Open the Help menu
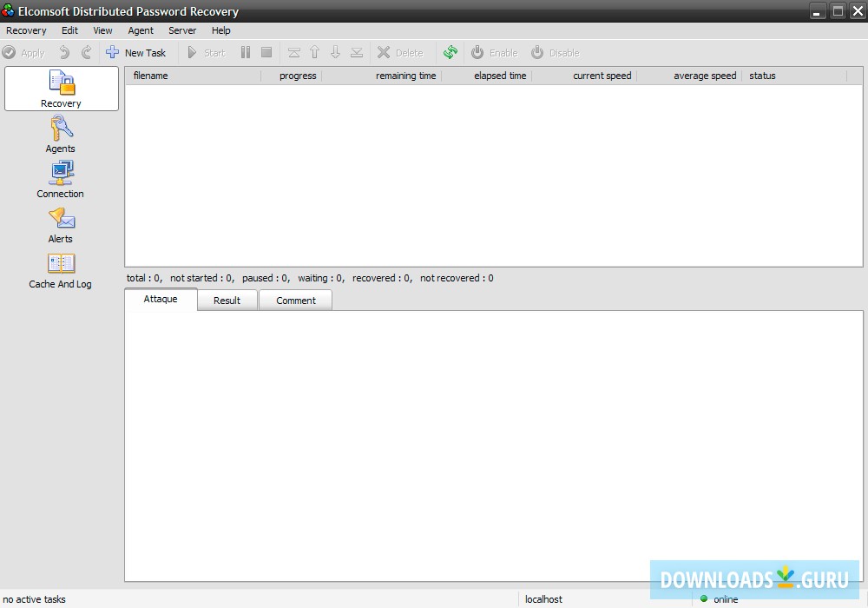Image resolution: width=868 pixels, height=608 pixels. (x=220, y=30)
